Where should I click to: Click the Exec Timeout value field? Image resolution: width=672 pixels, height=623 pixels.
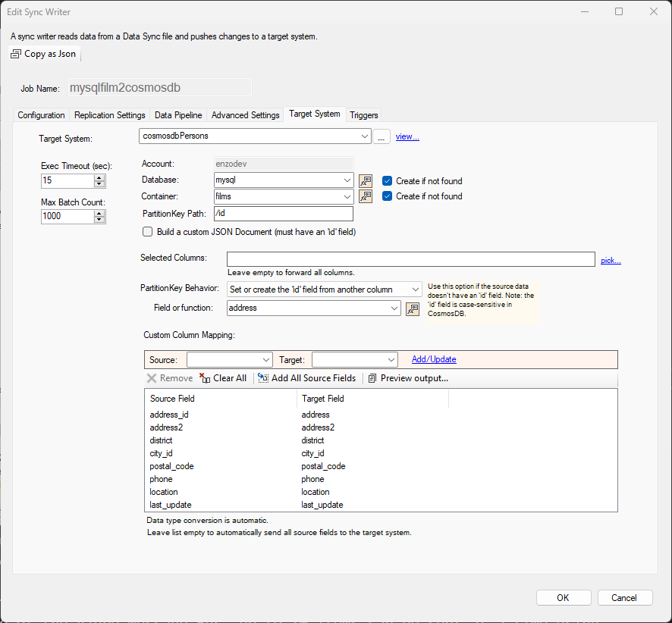[x=68, y=180]
